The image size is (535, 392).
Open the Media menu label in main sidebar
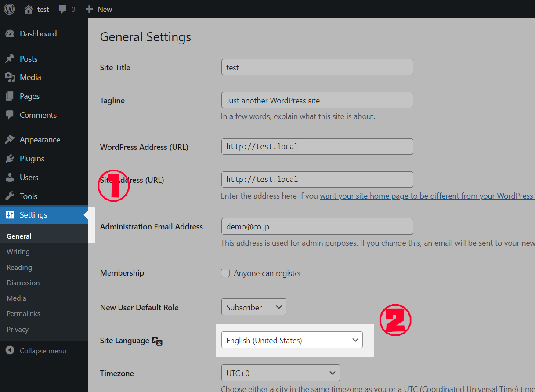click(30, 77)
